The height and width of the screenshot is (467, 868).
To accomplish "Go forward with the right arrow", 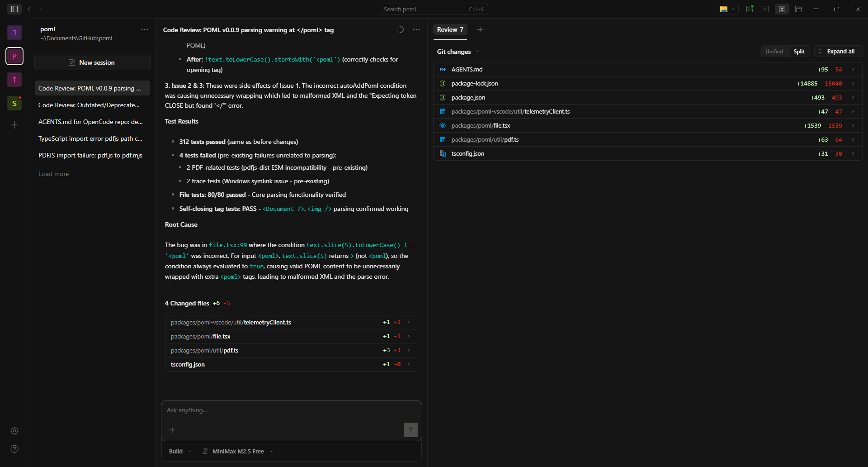I will pyautogui.click(x=40, y=9).
